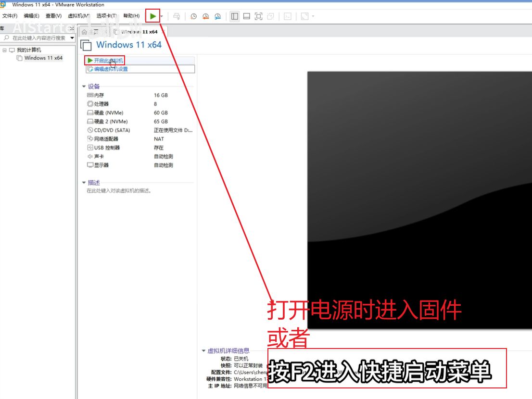
Task: Select Windows 11 x64 in library tree
Action: 43,58
